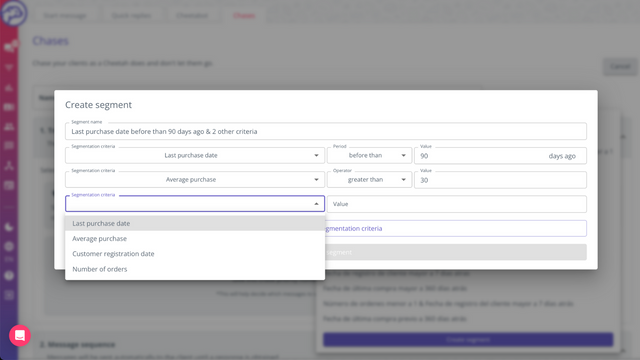
Task: Switch to the Chases tab
Action: pyautogui.click(x=244, y=16)
